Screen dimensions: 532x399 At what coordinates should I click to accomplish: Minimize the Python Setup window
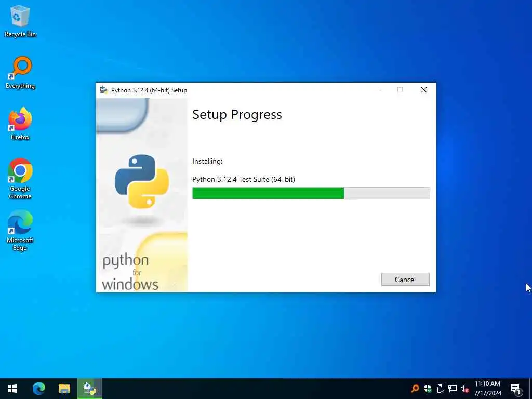[377, 90]
